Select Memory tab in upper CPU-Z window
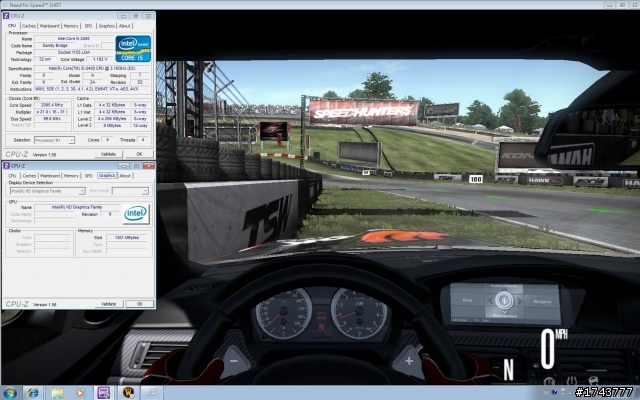Screen dimensions: 640x400 (x=71, y=26)
